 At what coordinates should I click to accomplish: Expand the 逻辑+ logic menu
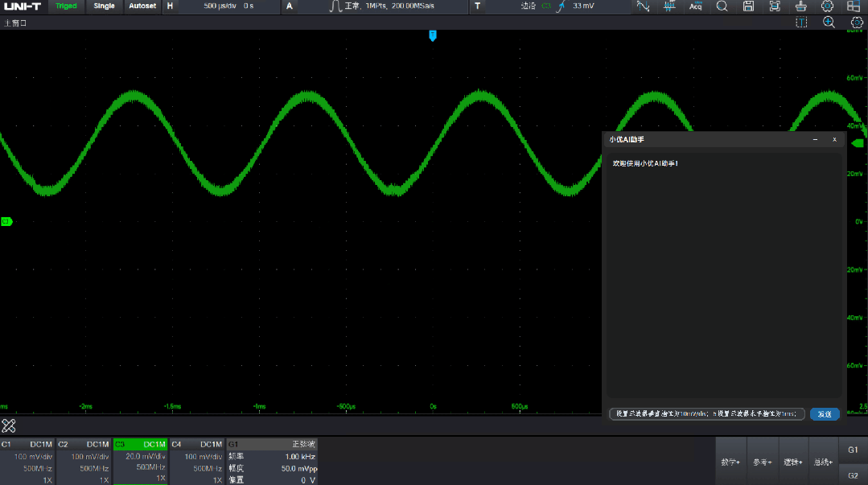(x=793, y=462)
